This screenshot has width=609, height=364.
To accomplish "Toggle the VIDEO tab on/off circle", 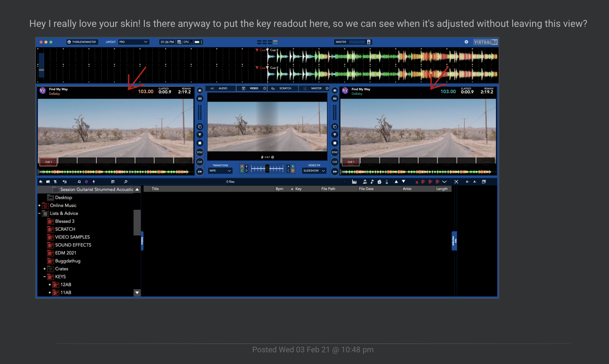I will (x=264, y=89).
